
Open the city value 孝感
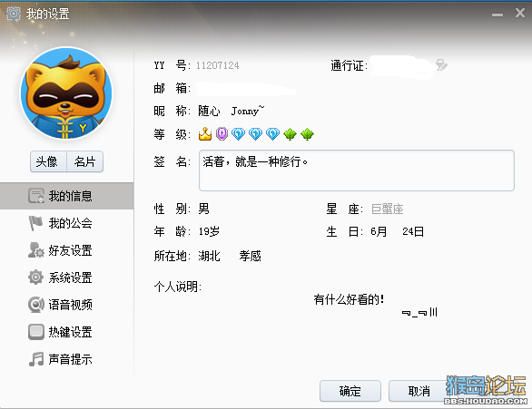click(x=250, y=256)
